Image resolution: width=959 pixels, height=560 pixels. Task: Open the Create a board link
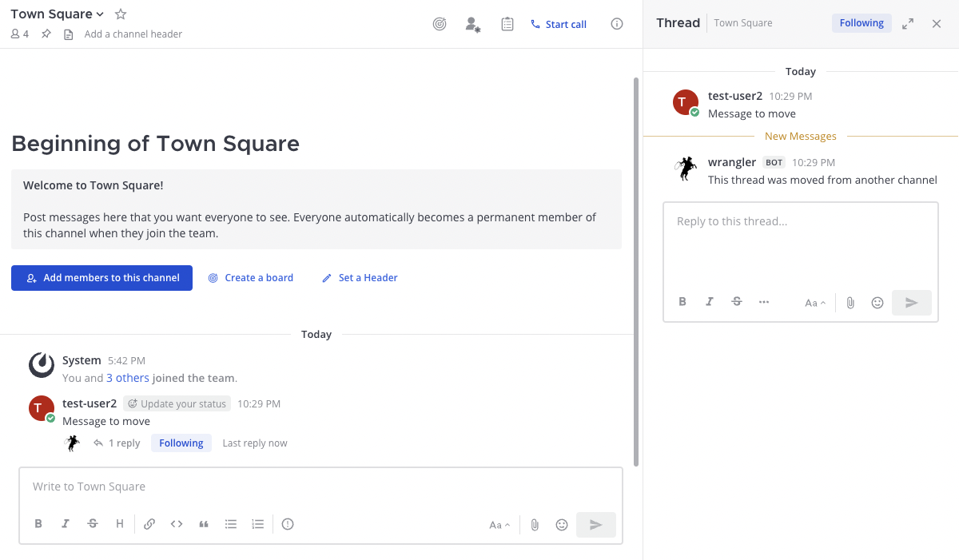pyautogui.click(x=251, y=278)
